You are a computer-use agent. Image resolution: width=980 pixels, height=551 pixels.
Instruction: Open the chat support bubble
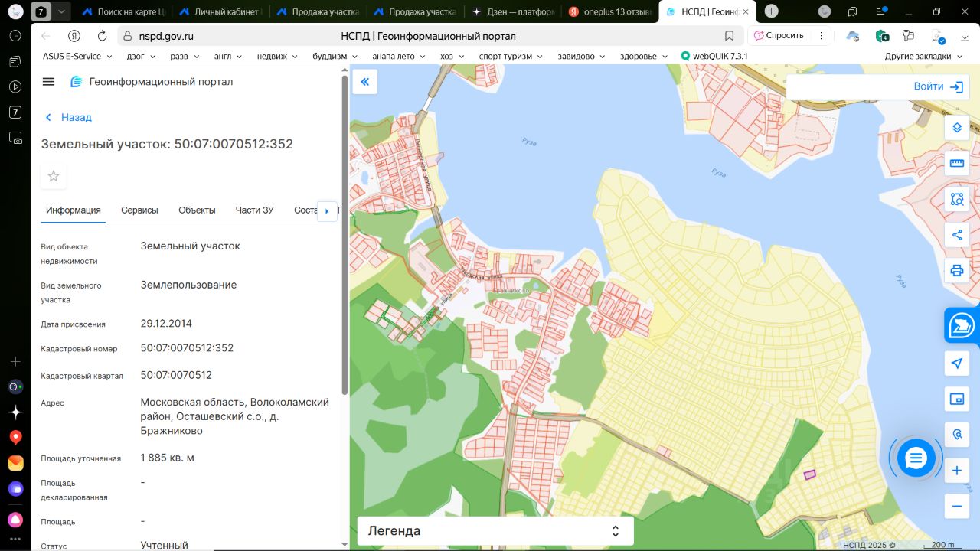click(916, 458)
